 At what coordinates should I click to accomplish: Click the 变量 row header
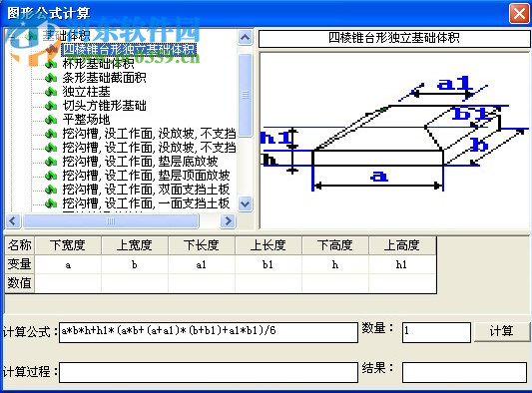click(x=20, y=264)
